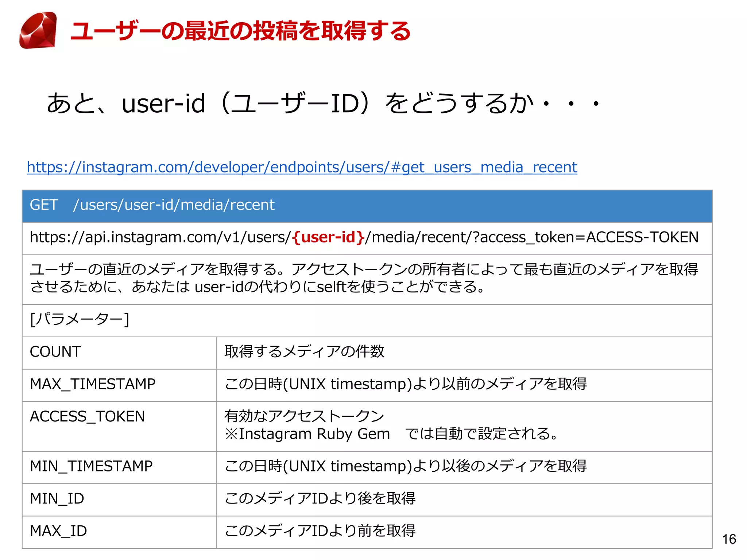Click the slide title ユーザーの最近の投稿を取得する
This screenshot has width=747, height=560.
pyautogui.click(x=240, y=31)
